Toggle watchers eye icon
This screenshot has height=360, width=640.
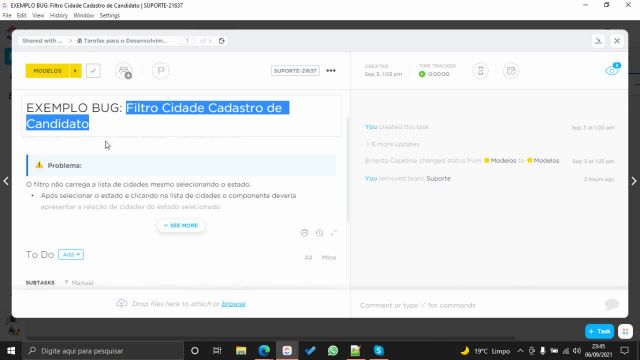point(612,70)
